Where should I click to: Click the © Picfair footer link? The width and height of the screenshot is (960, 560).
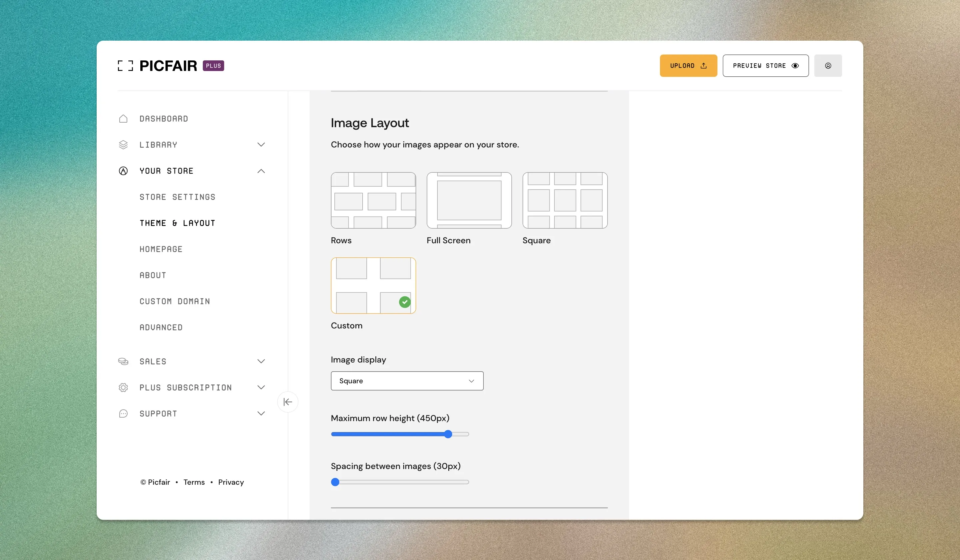(x=155, y=482)
